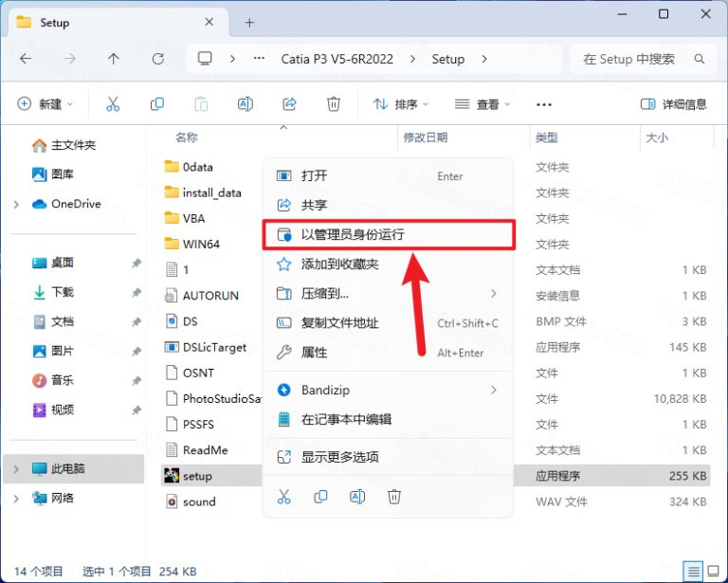This screenshot has height=583, width=728.
Task: Expand the OneDrive tree node
Action: point(16,204)
